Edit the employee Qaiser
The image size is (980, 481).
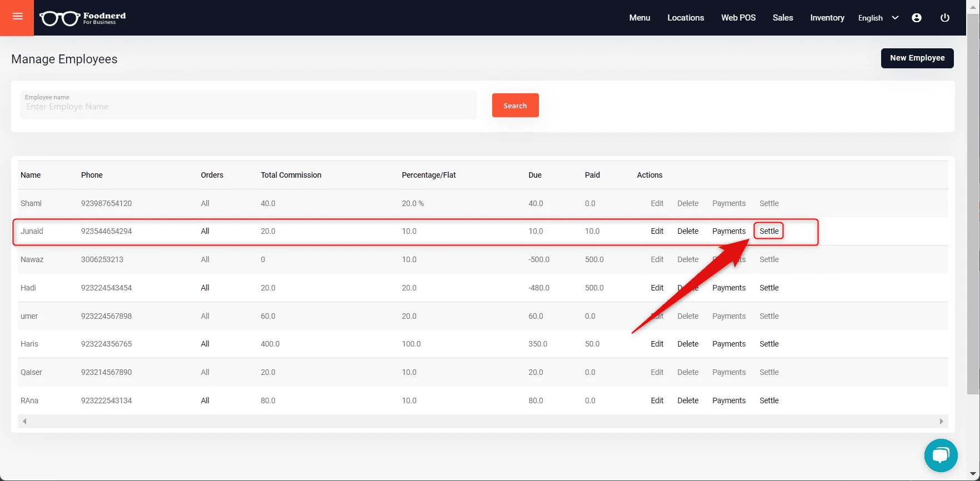(x=657, y=372)
